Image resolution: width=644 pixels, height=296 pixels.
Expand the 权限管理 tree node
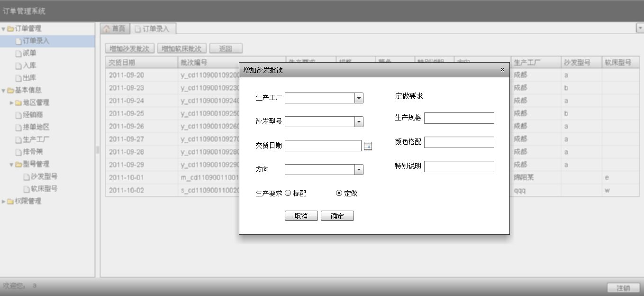(4, 201)
